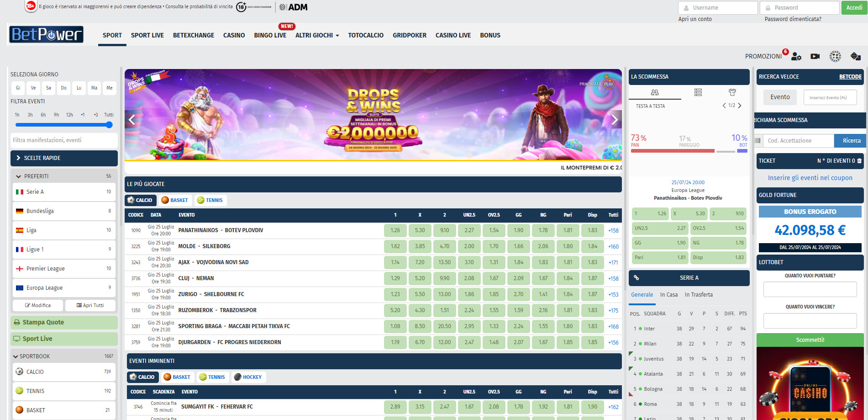This screenshot has width=868, height=420.
Task: Click the dice games icon
Action: point(856,56)
